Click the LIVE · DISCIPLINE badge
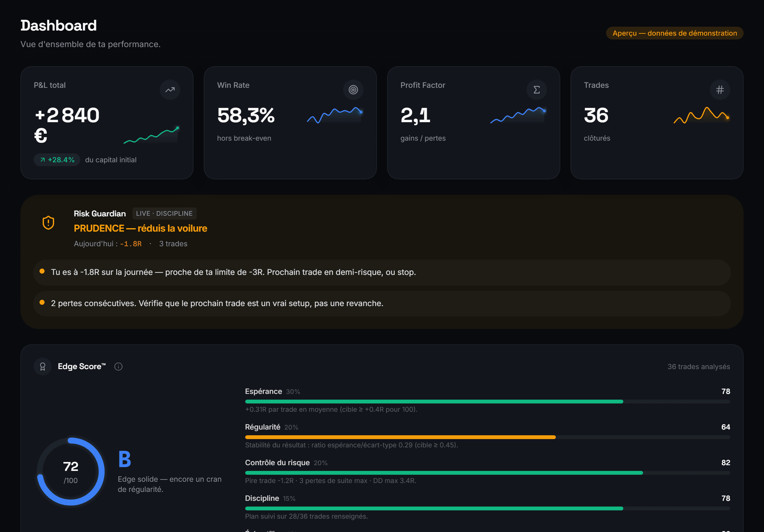 tap(164, 213)
